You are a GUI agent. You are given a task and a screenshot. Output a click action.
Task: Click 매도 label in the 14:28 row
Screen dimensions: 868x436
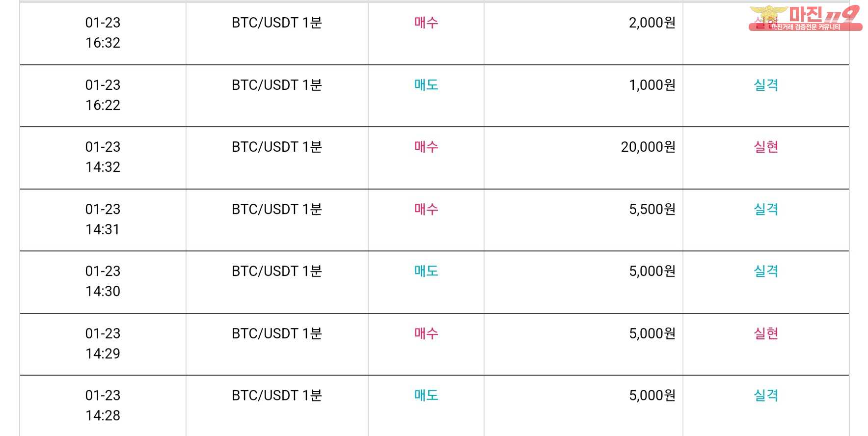pyautogui.click(x=426, y=395)
